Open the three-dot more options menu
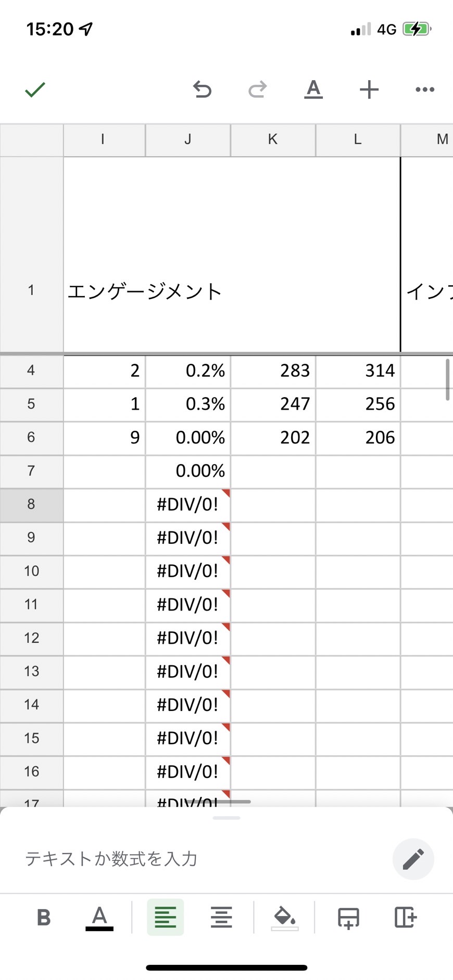 point(425,90)
